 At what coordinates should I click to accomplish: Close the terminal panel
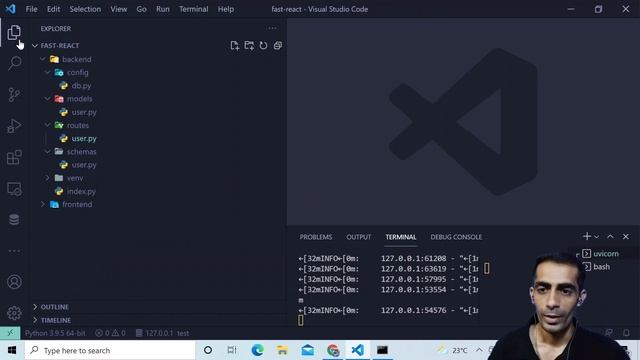tap(626, 236)
